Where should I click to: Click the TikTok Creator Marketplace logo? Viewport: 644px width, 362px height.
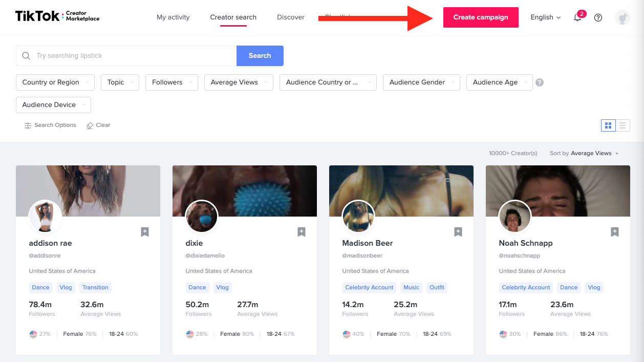57,16
